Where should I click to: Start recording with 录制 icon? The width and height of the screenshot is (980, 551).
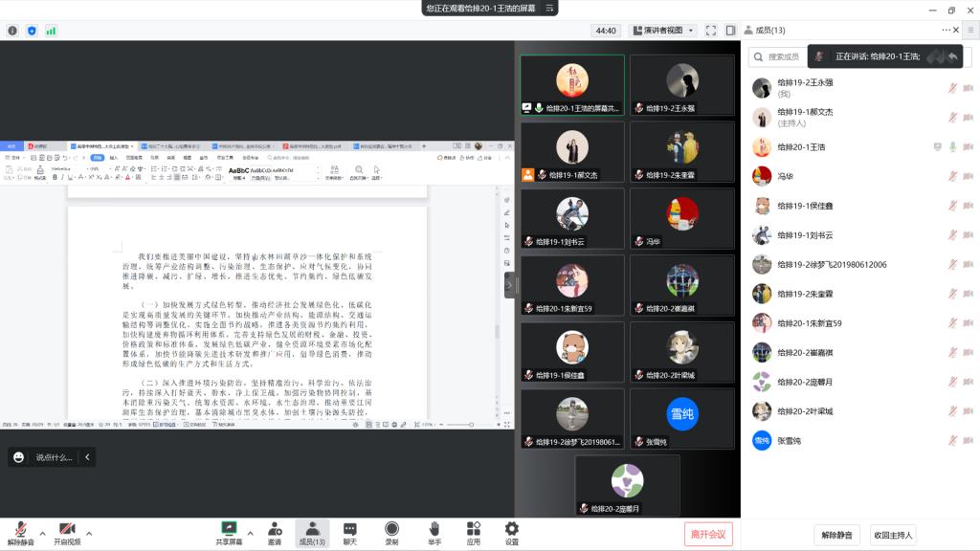(x=391, y=529)
